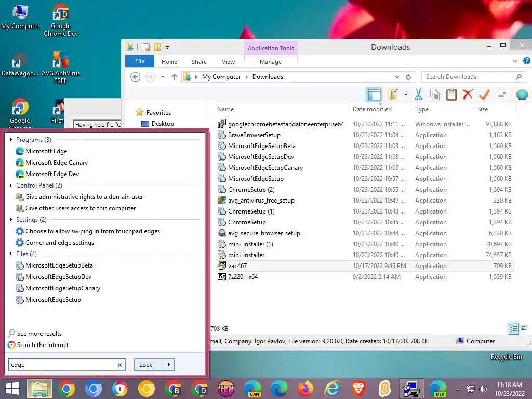
Task: Sort by Date modified column header
Action: click(x=372, y=109)
